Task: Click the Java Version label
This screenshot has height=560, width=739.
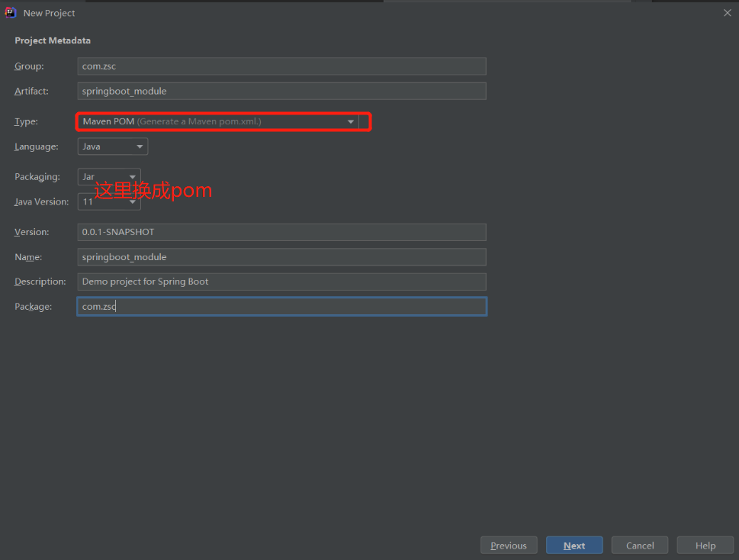Action: point(41,201)
